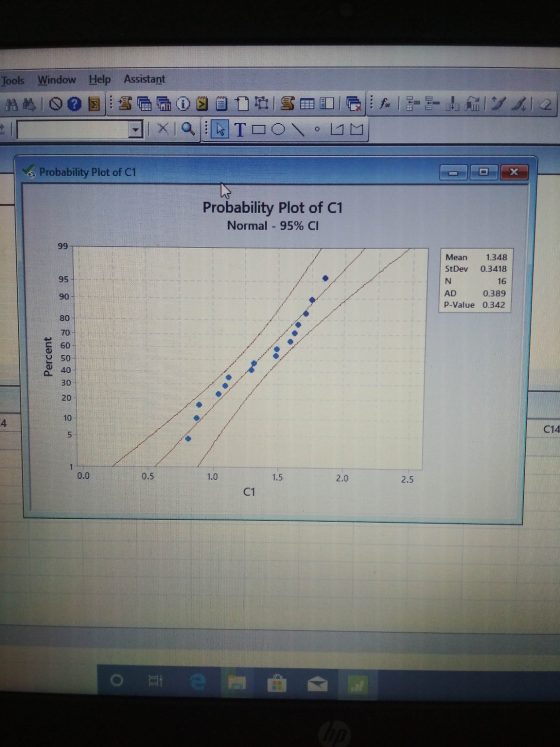Click the subtitle 'Normal - 95% CI'

coord(273,225)
